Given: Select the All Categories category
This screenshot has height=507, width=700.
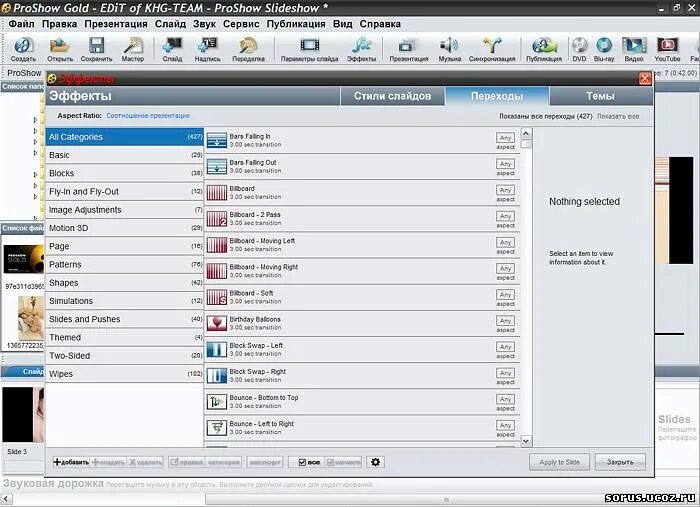Looking at the screenshot, I should 125,137.
